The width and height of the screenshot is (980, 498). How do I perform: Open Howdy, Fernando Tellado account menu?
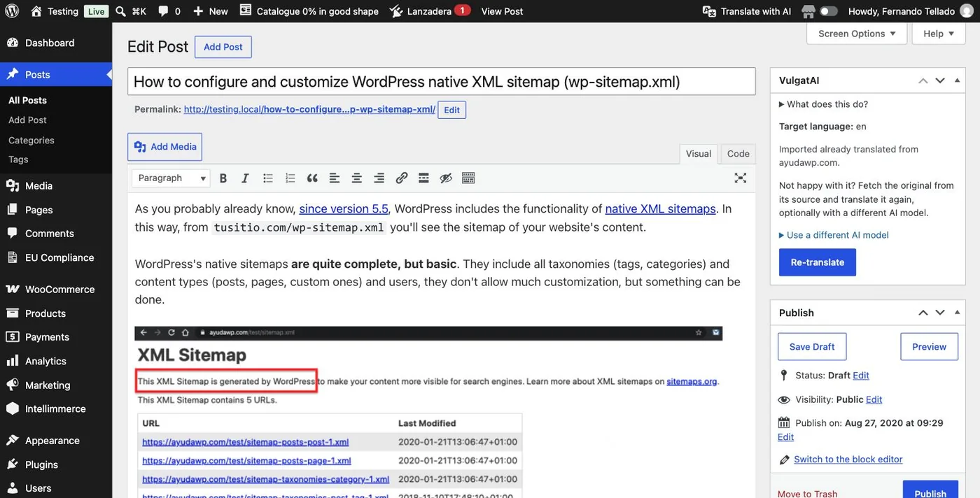(910, 11)
